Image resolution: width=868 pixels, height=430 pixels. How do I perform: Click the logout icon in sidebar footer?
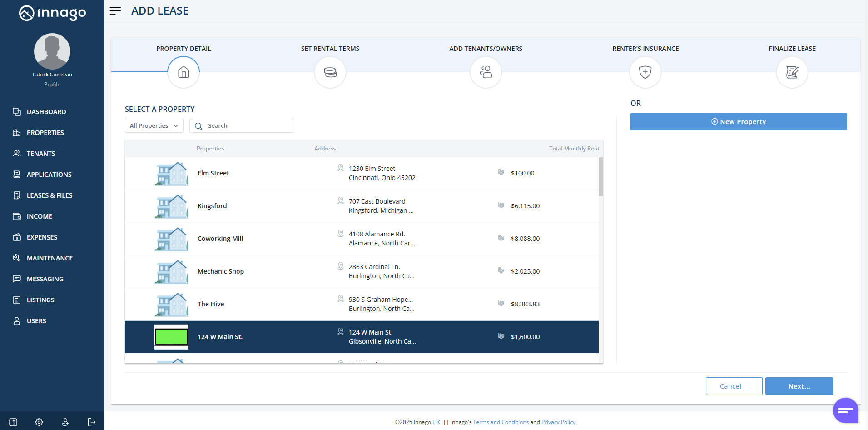click(91, 422)
